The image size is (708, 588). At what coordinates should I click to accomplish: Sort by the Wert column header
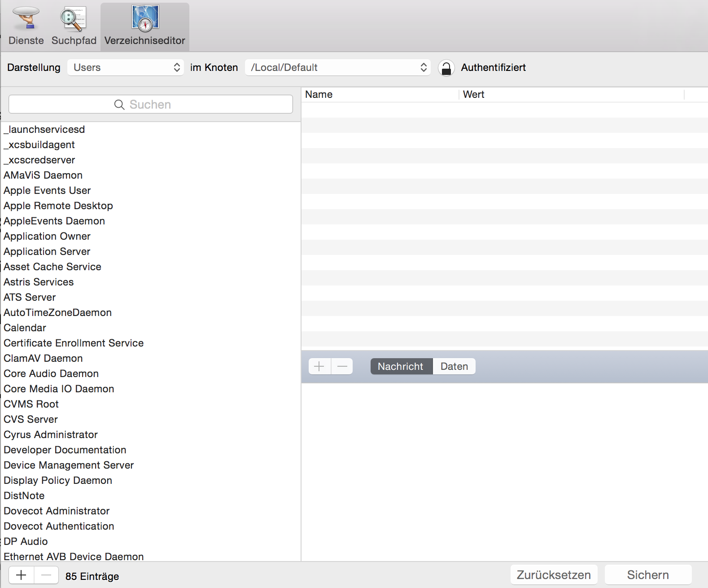coord(571,94)
